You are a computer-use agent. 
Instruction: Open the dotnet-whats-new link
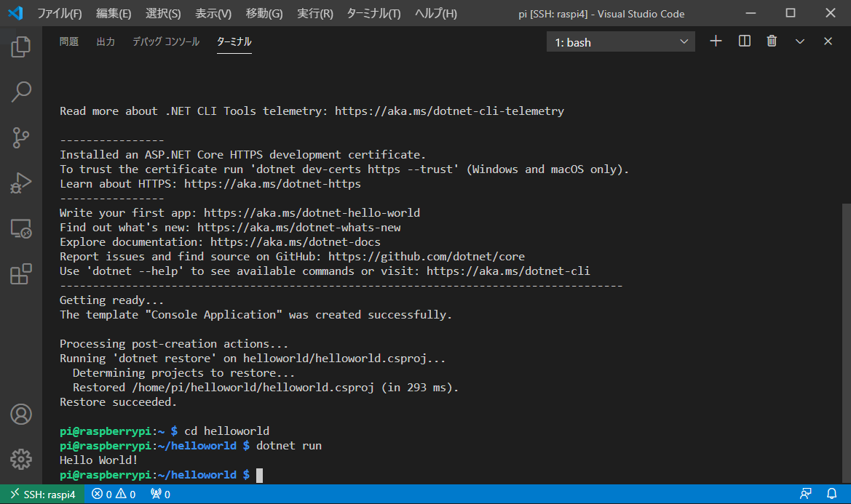tap(299, 228)
